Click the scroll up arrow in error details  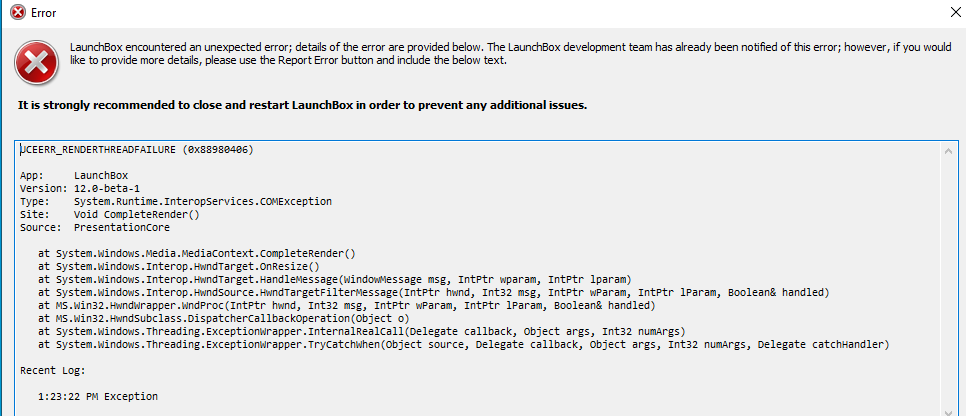point(949,150)
